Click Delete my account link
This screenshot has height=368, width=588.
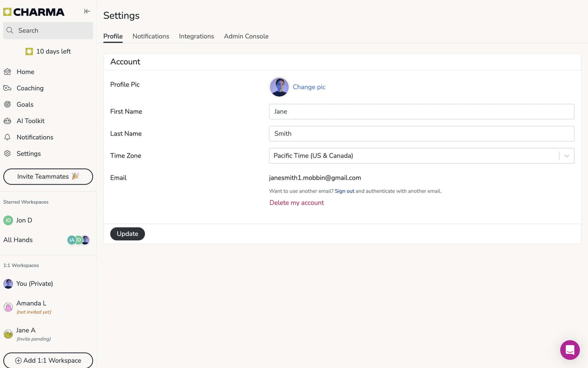296,203
